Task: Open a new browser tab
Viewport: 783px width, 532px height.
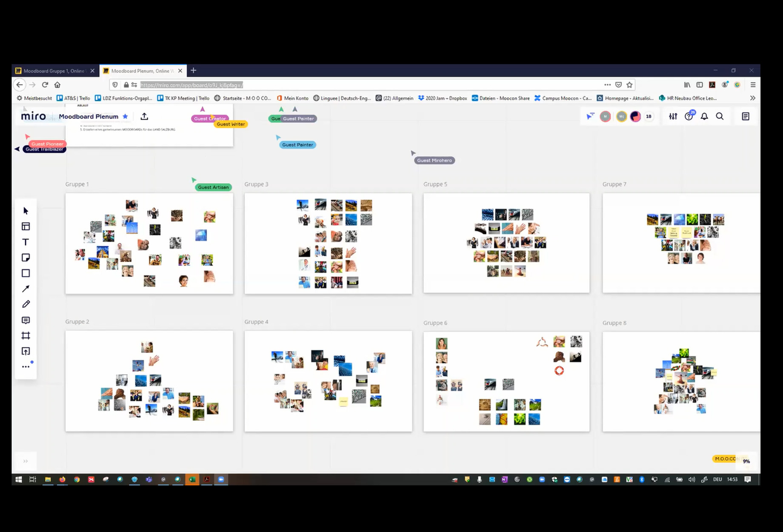Action: click(193, 70)
